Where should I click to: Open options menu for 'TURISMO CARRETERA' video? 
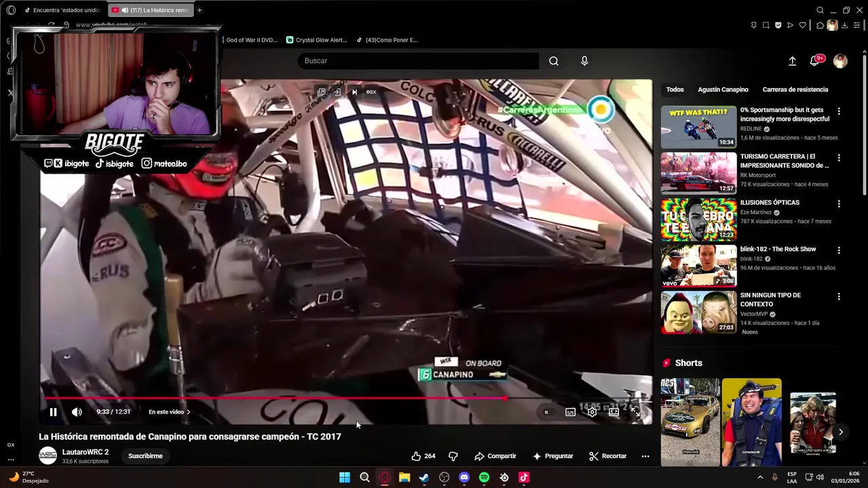tap(839, 157)
